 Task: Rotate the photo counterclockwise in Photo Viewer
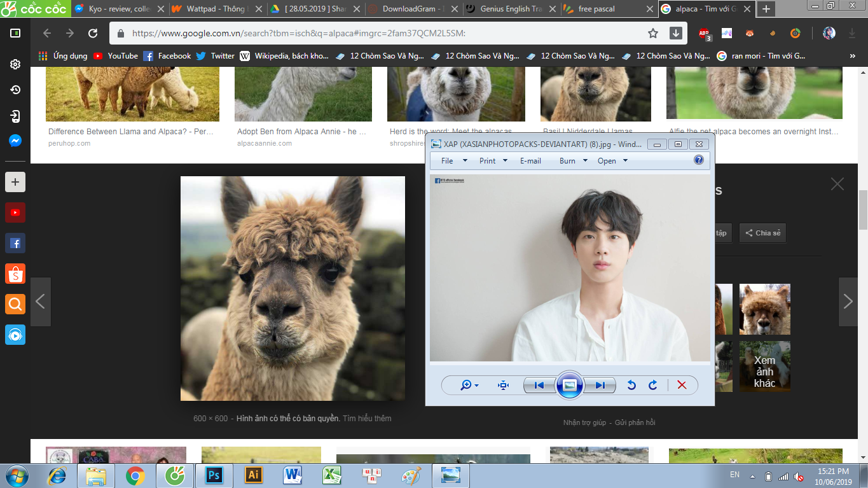point(631,385)
